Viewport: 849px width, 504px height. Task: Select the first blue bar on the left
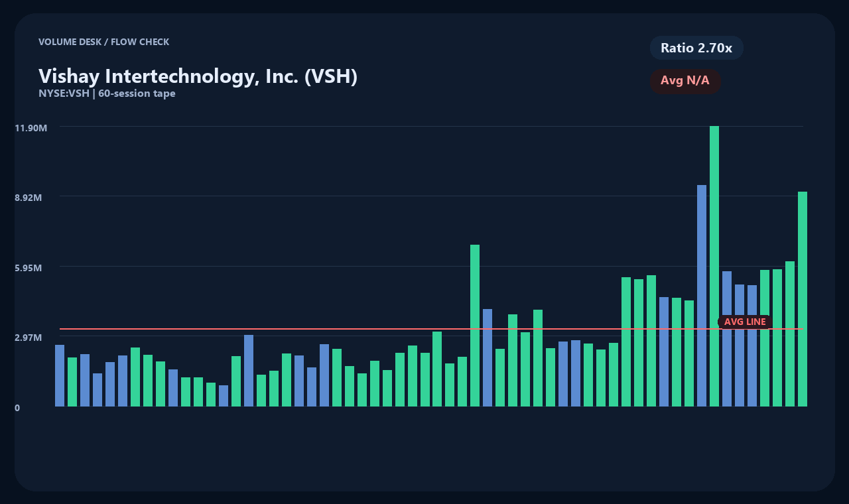click(60, 375)
